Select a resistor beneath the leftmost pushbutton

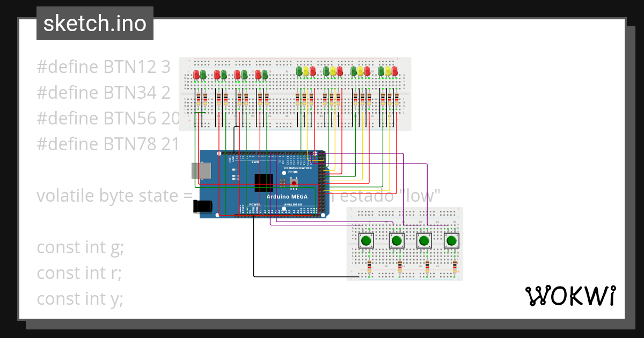[369, 267]
